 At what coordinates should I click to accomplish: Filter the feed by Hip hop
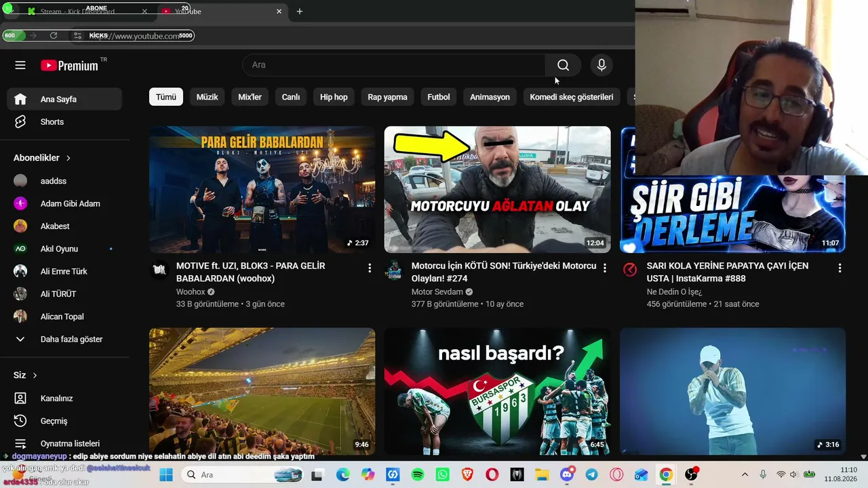[x=334, y=97]
